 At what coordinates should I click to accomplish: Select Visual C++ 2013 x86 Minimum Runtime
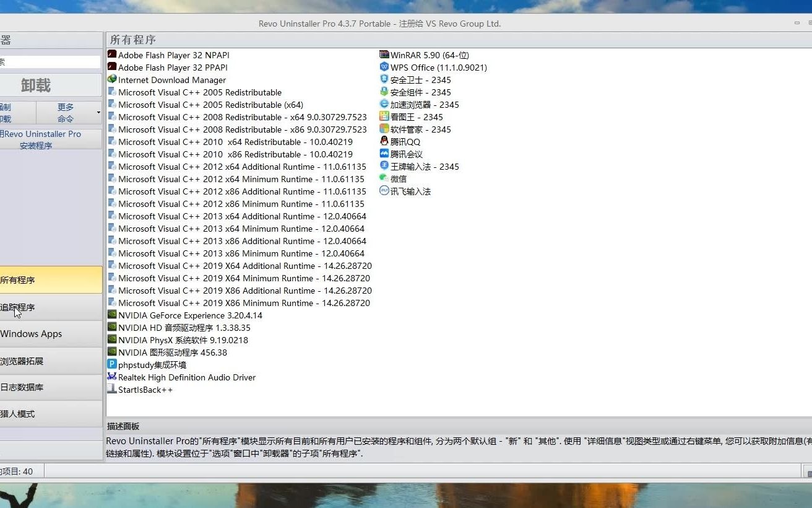236,253
